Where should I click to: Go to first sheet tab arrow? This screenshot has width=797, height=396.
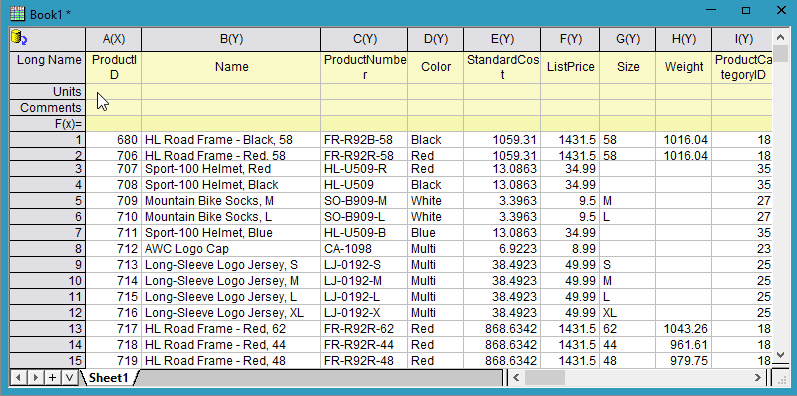pos(19,377)
